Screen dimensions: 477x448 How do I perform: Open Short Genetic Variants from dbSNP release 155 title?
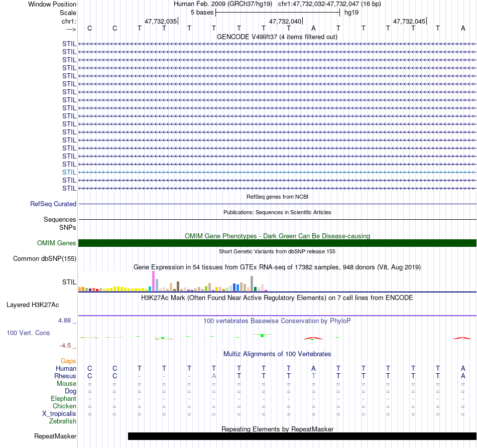click(277, 251)
